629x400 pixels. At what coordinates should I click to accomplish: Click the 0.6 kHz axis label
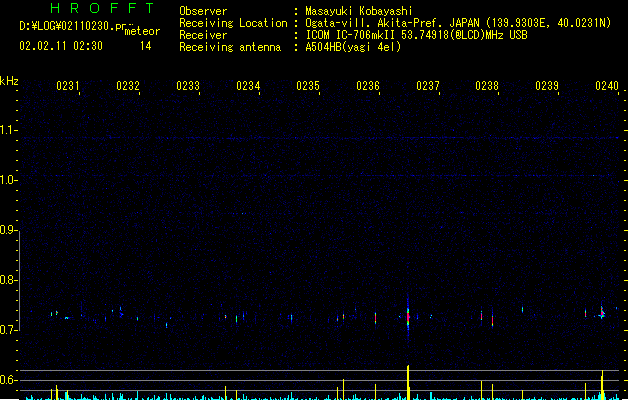[7, 380]
